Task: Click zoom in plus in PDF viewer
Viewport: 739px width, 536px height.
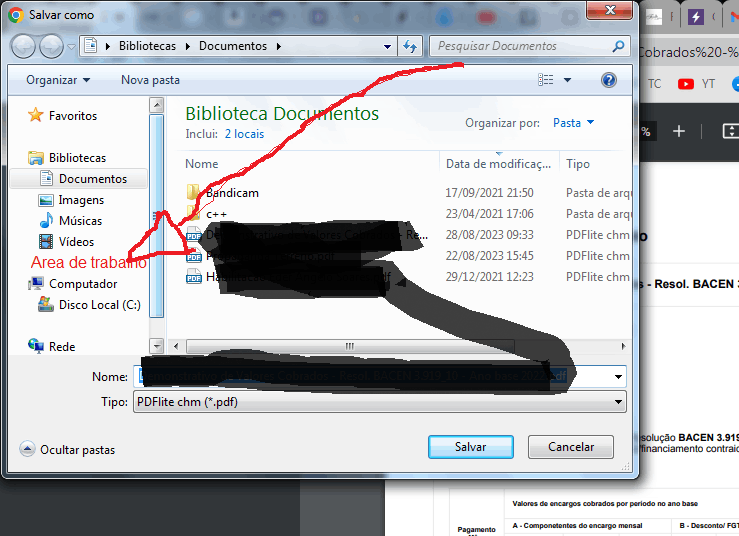Action: pyautogui.click(x=679, y=132)
